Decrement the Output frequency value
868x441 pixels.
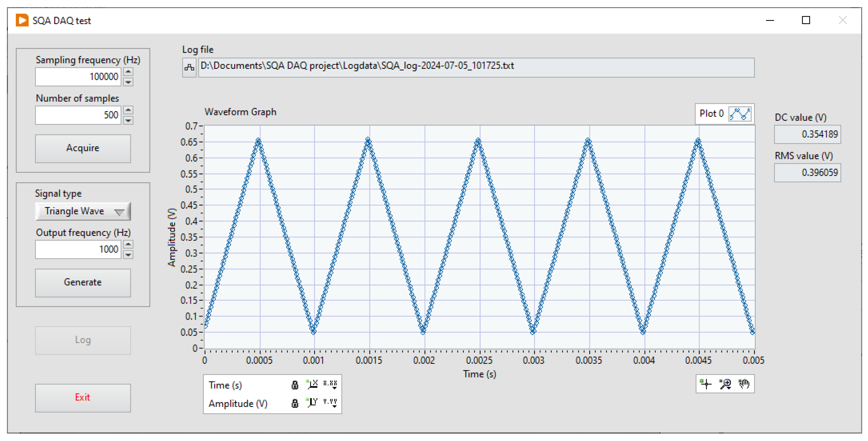coord(128,254)
